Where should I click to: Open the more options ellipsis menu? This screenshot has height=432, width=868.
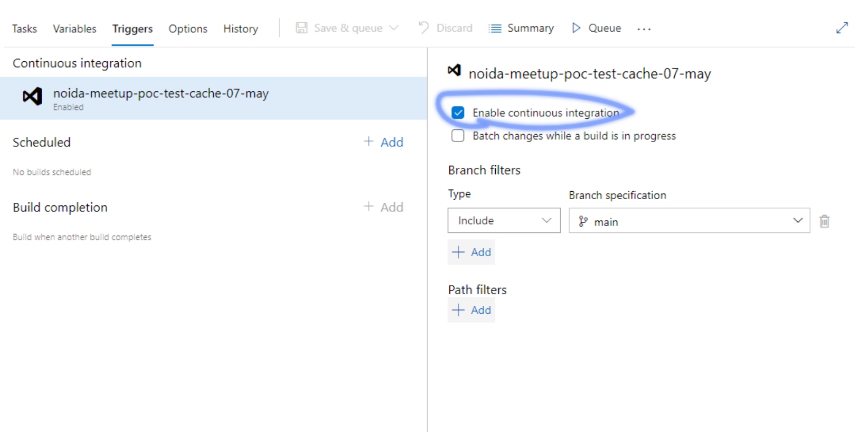pyautogui.click(x=644, y=29)
